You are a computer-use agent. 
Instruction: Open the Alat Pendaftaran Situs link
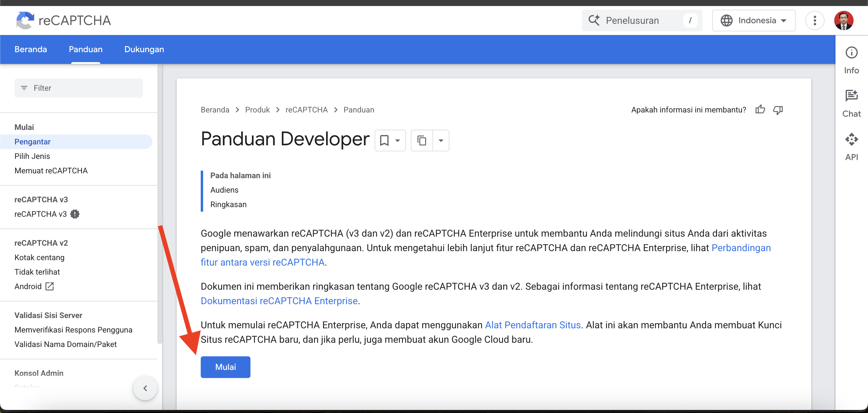(x=532, y=325)
